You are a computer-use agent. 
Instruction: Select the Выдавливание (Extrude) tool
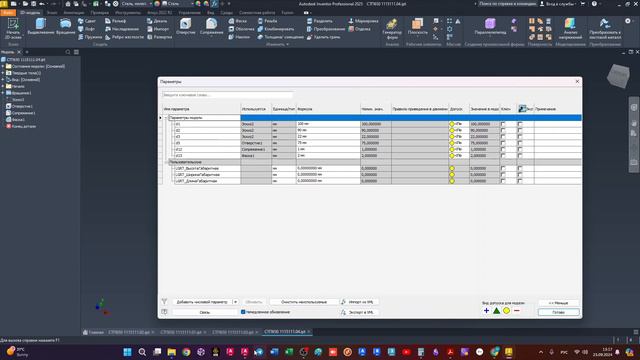point(40,27)
